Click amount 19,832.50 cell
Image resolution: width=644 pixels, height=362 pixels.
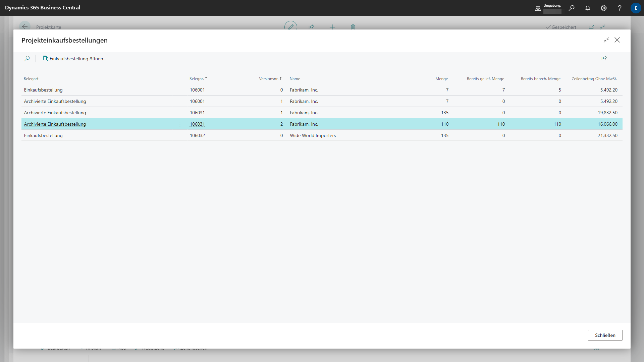[607, 113]
